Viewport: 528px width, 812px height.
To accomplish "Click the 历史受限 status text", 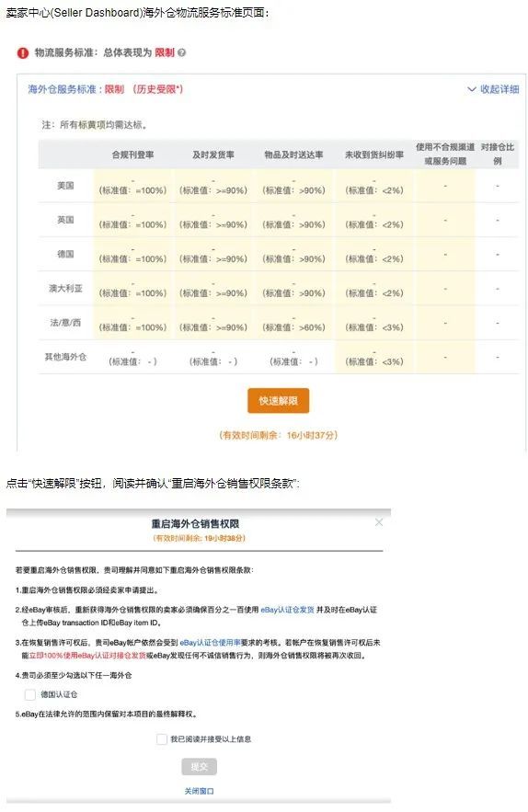I will click(x=157, y=89).
